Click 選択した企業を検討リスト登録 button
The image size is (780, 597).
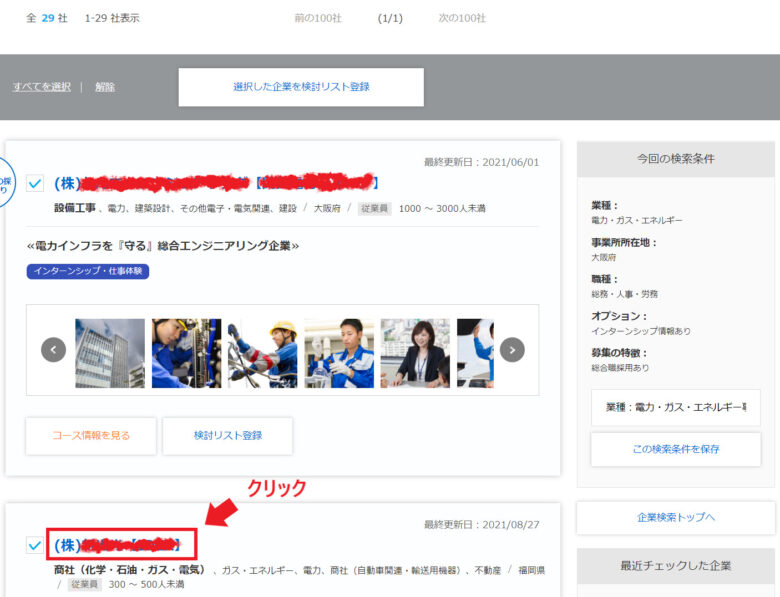tap(301, 87)
